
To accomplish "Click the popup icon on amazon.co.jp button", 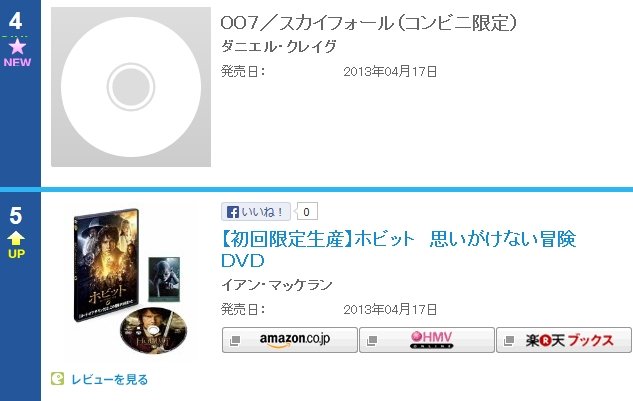I will tap(235, 341).
